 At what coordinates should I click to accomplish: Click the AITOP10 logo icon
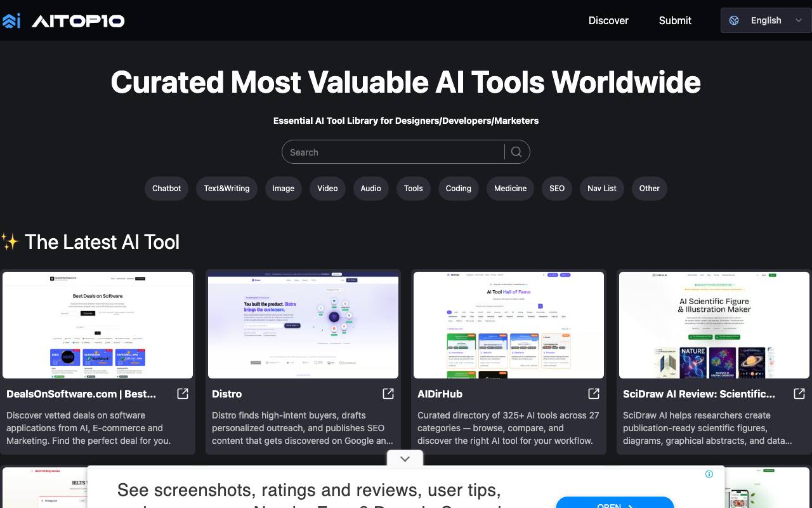[x=11, y=20]
